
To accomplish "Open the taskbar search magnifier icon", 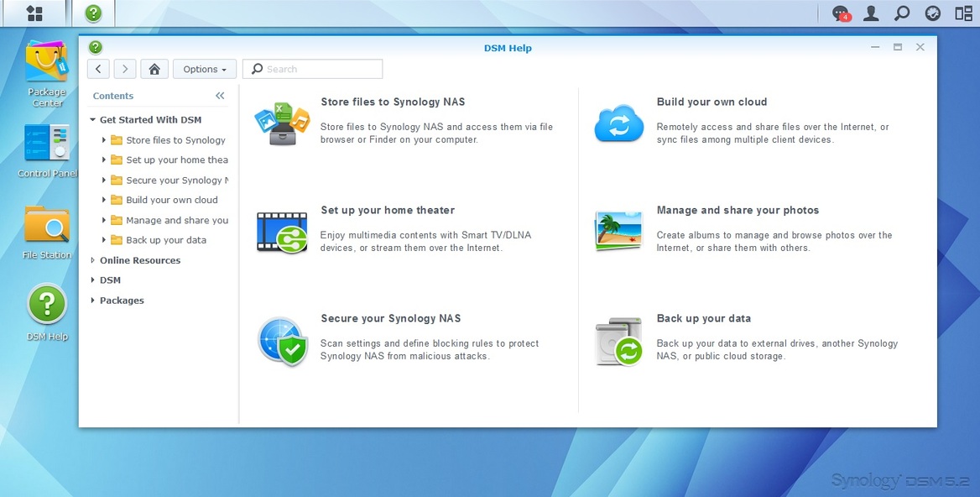I will click(x=902, y=13).
